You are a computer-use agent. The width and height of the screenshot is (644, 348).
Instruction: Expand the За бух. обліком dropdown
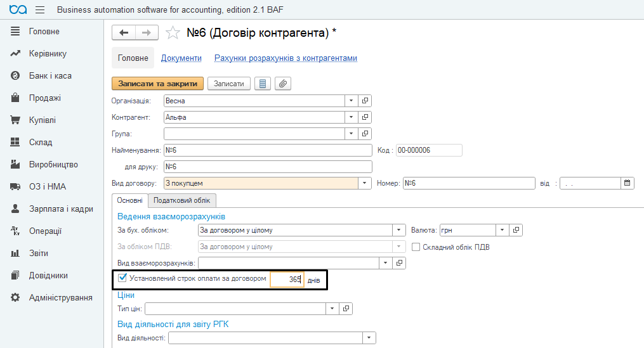point(399,230)
